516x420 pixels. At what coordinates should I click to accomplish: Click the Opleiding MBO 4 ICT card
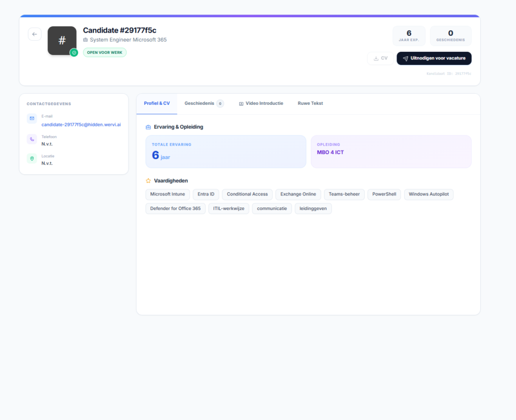391,152
